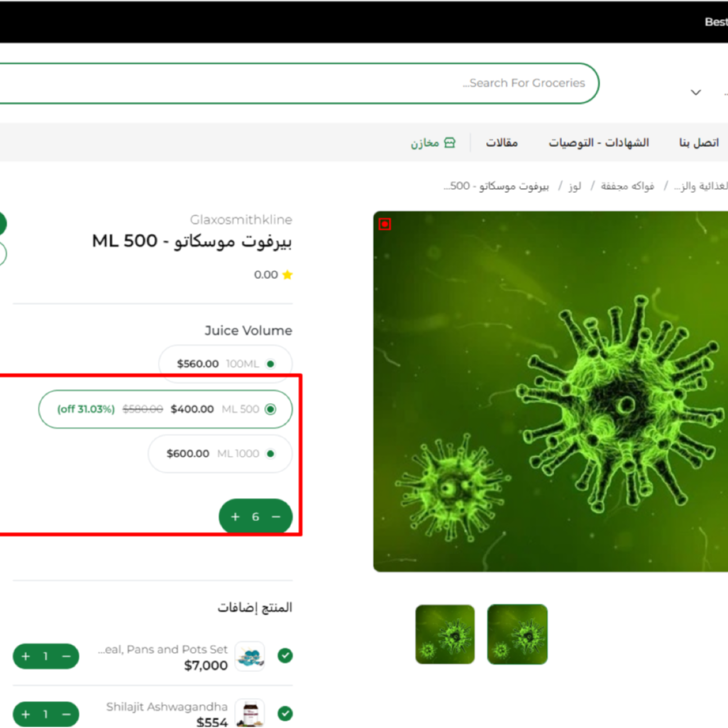Image resolution: width=728 pixels, height=728 pixels.
Task: Click the store icon beside مخازن
Action: point(450,143)
